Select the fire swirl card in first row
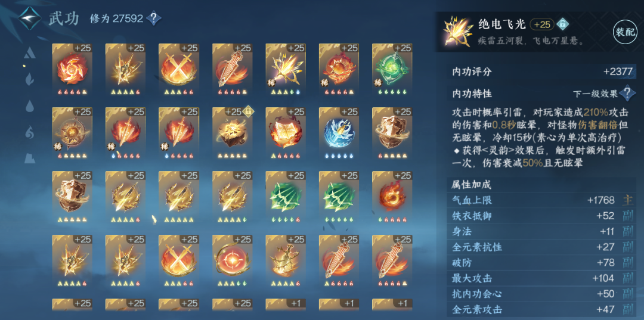 72,70
